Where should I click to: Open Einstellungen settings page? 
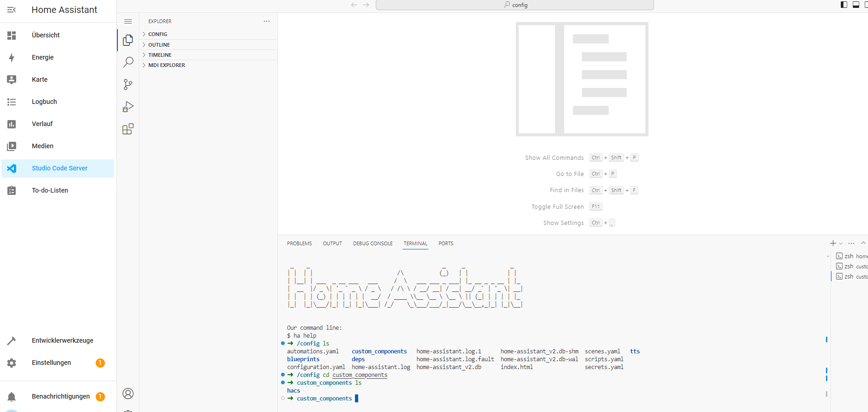coord(58,363)
